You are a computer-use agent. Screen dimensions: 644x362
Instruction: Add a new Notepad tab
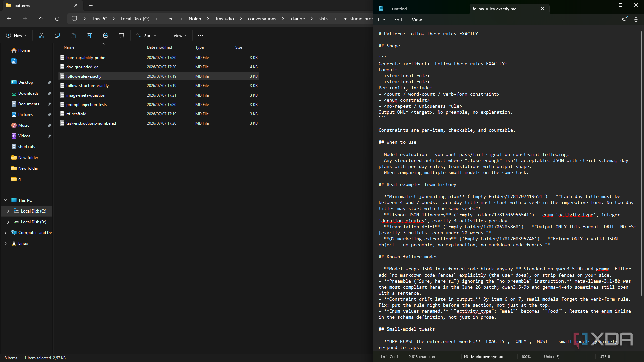(557, 9)
